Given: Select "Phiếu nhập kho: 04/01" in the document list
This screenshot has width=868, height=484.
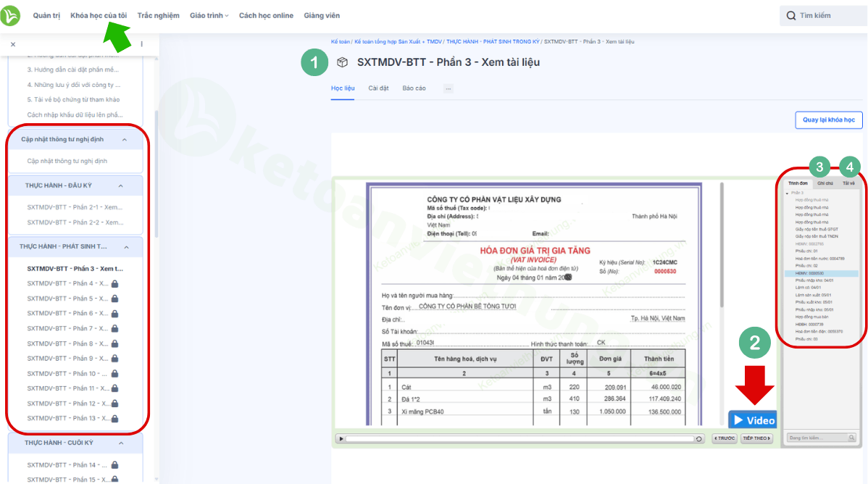Looking at the screenshot, I should pyautogui.click(x=814, y=280).
